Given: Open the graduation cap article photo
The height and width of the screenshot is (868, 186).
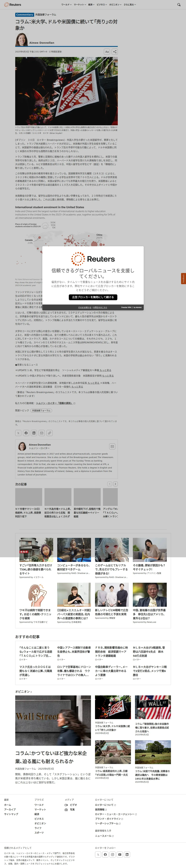Looking at the screenshot, I should [66, 91].
